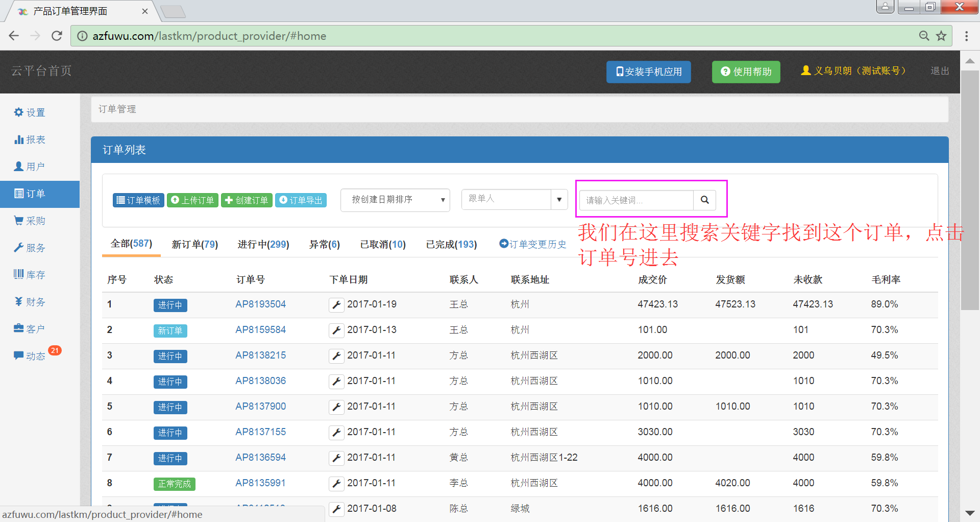Click site info icon in address bar

coord(82,36)
